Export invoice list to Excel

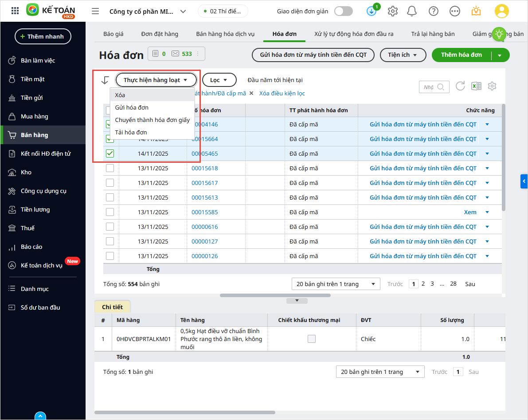(476, 86)
